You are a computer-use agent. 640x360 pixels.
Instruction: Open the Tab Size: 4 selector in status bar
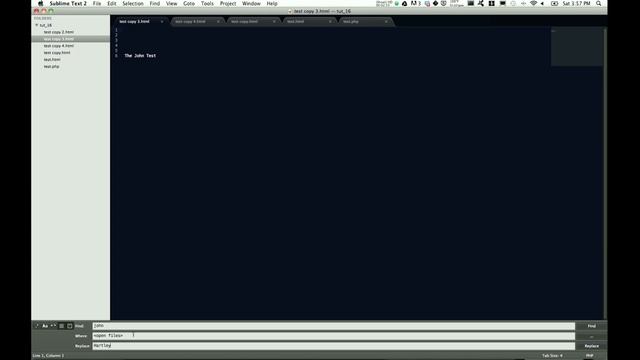tap(552, 356)
